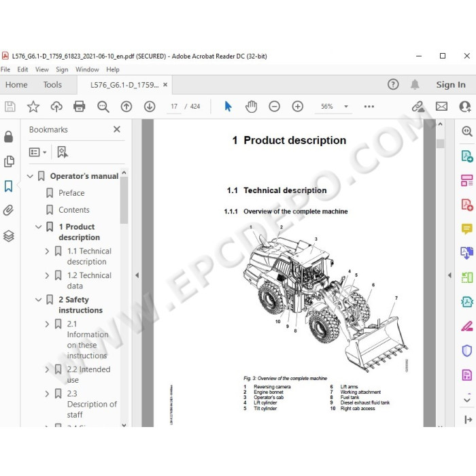Viewport: 476px width, 476px height.
Task: Add file to starred with star icon
Action: 33,107
